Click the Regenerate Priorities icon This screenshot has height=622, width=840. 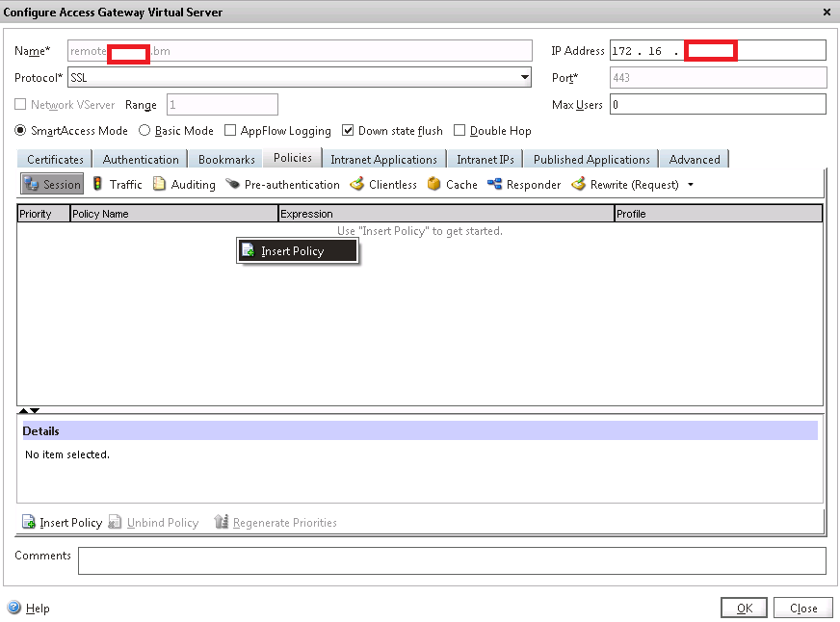(222, 522)
